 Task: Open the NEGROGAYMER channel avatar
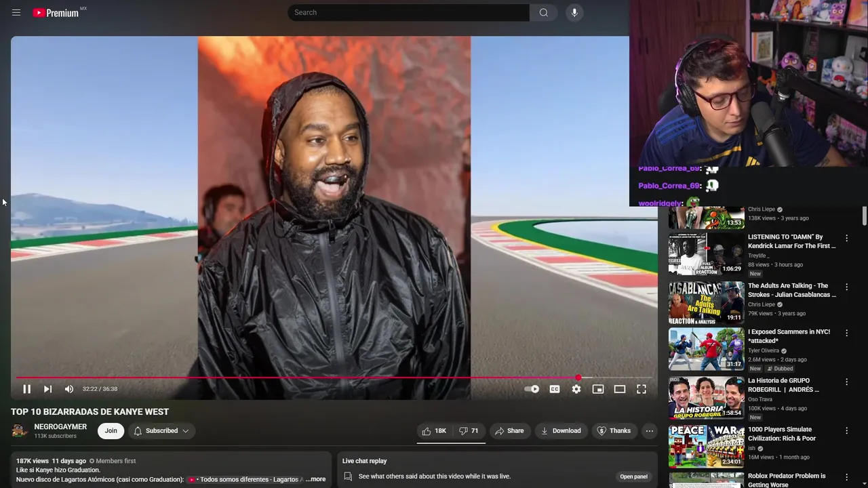click(x=20, y=430)
